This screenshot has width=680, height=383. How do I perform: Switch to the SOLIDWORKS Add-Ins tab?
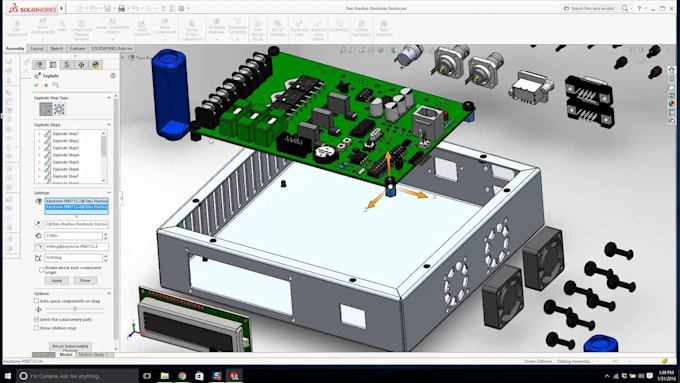tap(111, 49)
